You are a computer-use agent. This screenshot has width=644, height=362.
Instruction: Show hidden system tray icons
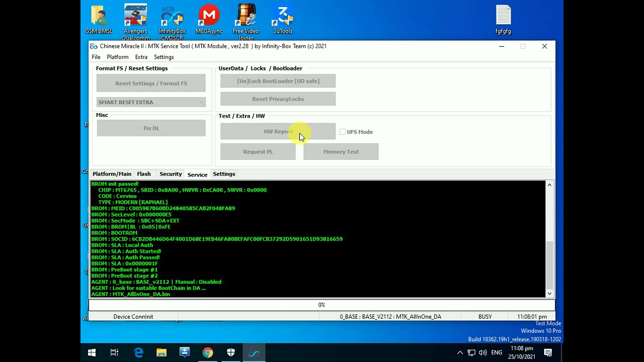pyautogui.click(x=460, y=353)
